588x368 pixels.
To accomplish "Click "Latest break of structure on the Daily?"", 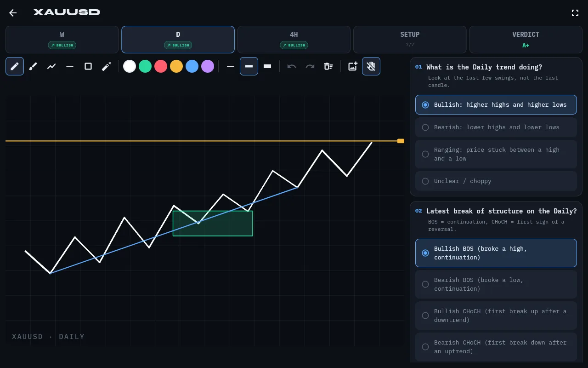I will [x=502, y=211].
